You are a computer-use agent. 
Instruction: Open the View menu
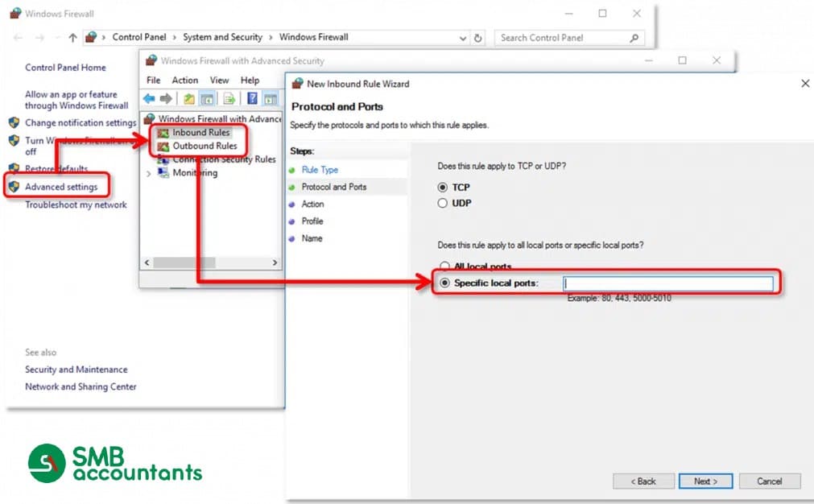point(219,81)
